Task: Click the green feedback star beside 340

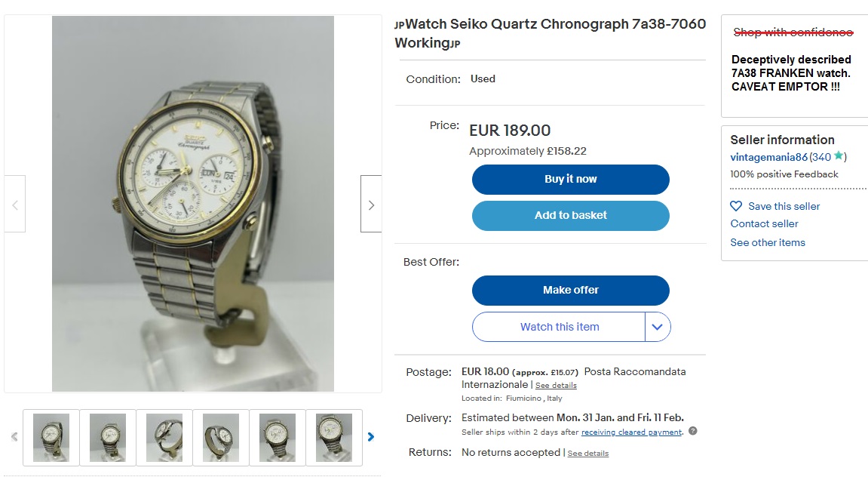Action: click(x=838, y=156)
